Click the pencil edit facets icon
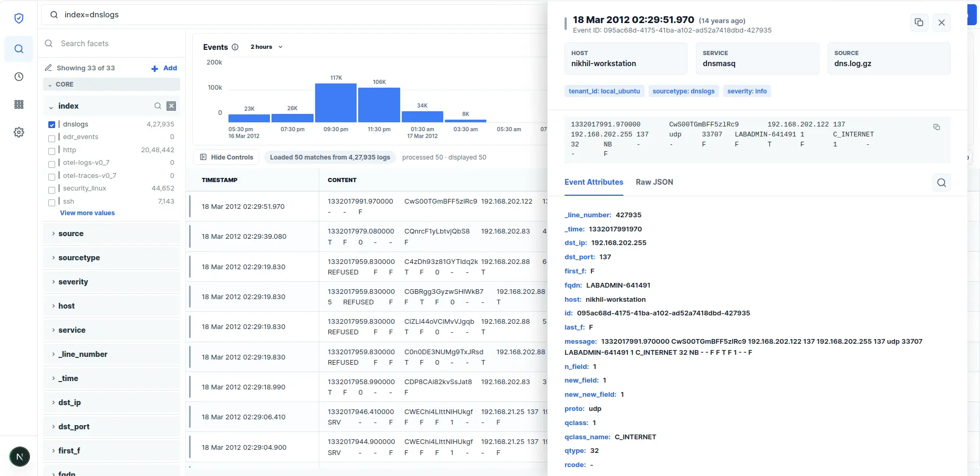 (48, 68)
